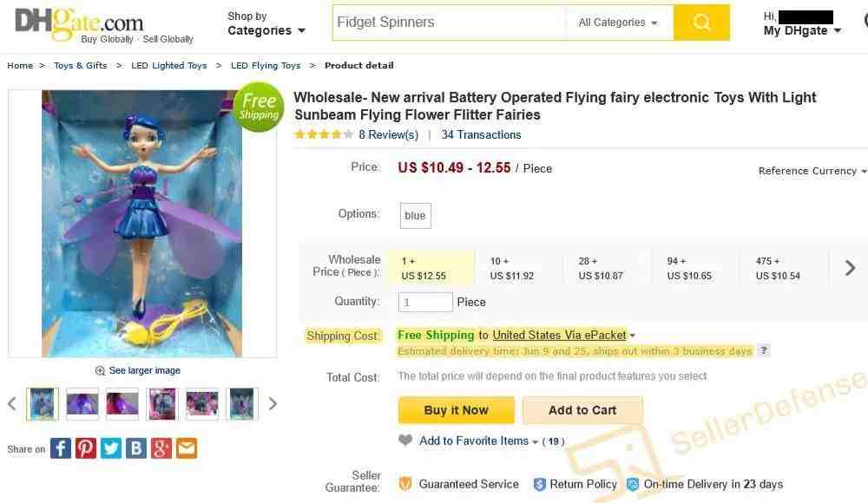Select the blue color option
The image size is (868, 503).
click(x=415, y=216)
